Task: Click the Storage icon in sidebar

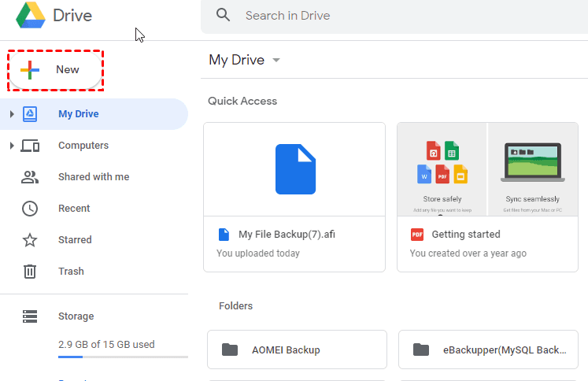Action: pos(30,316)
